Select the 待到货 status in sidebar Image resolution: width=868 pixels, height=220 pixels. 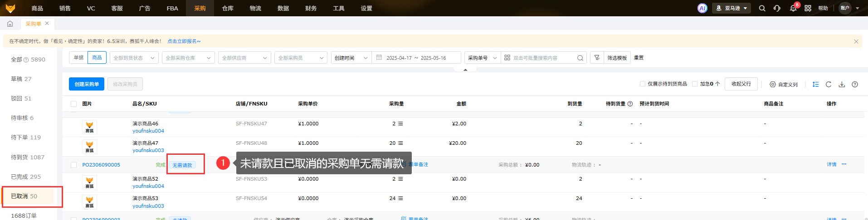coord(28,157)
